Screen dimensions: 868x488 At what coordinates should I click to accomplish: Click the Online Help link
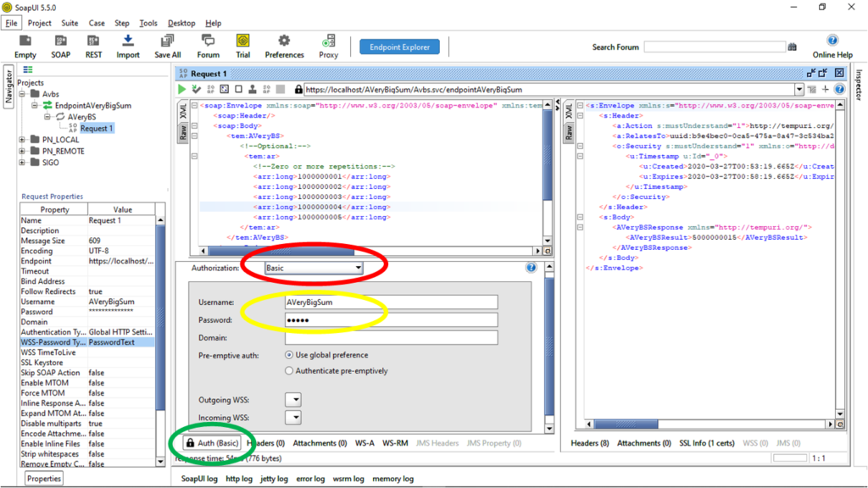[x=832, y=47]
